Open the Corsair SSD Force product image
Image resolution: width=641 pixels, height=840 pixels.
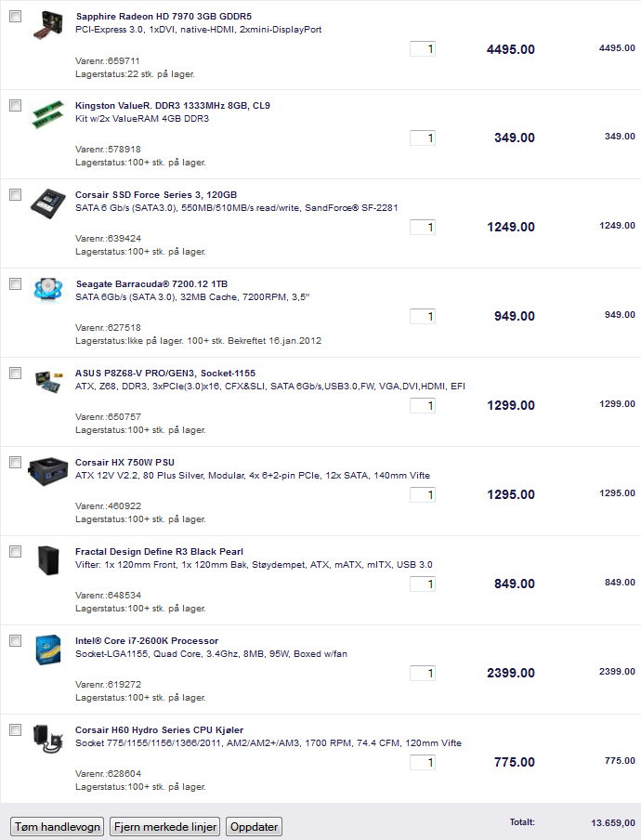tap(48, 203)
